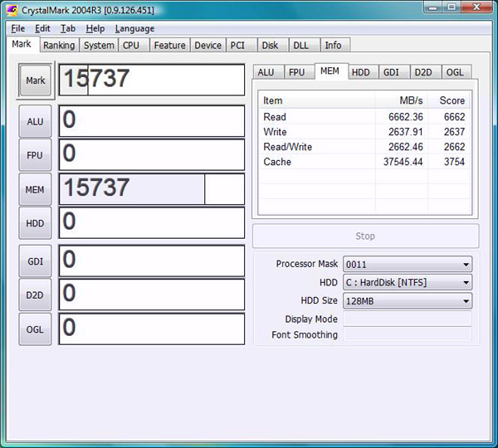
Task: Switch to the System tab
Action: tap(99, 46)
